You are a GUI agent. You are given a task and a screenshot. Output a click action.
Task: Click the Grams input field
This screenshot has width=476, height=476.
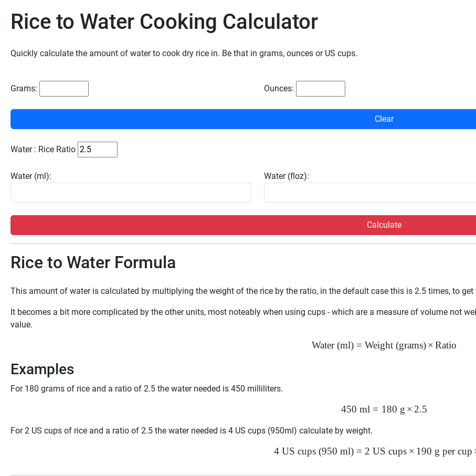click(64, 89)
